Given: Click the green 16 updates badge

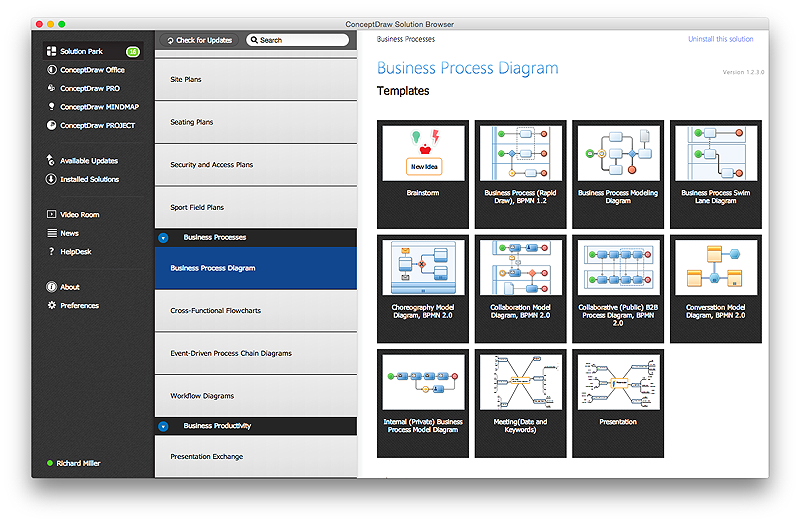Looking at the screenshot, I should click(x=133, y=51).
